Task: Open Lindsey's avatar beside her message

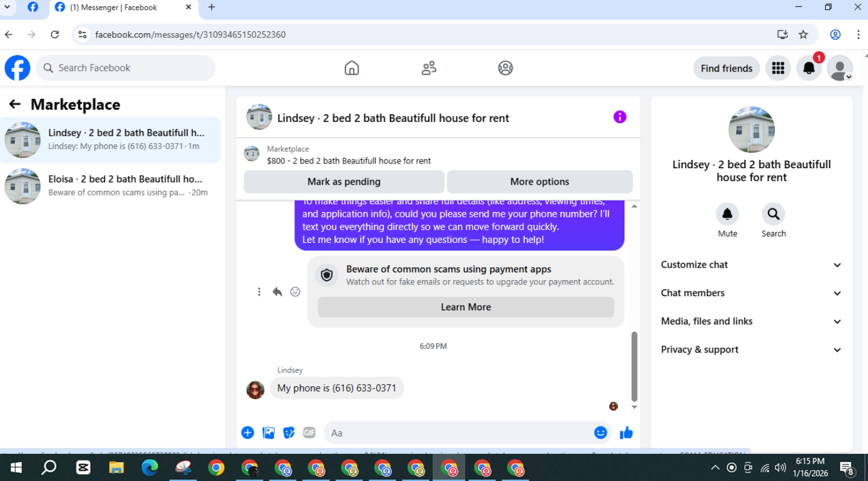Action: click(x=255, y=390)
